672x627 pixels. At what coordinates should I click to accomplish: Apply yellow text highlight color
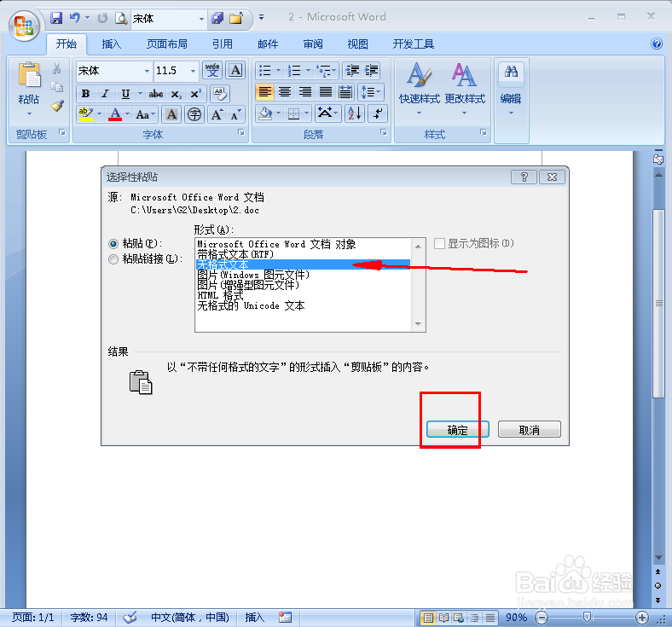[86, 114]
